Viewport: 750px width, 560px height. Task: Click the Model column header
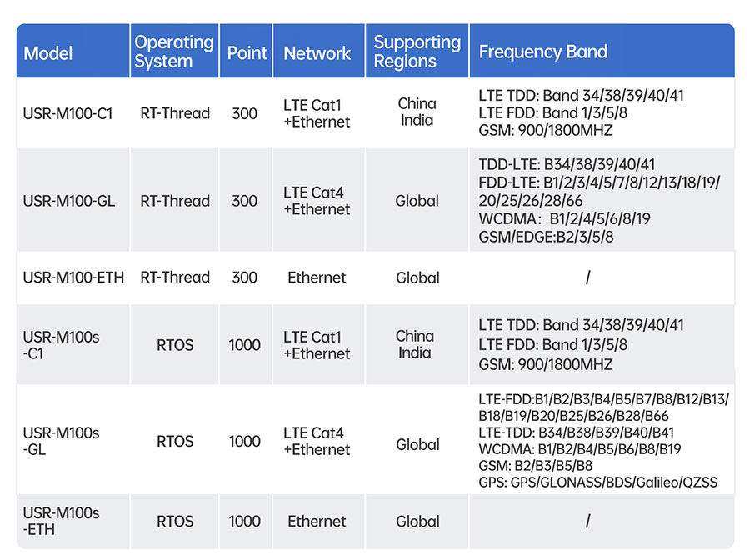coord(47,53)
